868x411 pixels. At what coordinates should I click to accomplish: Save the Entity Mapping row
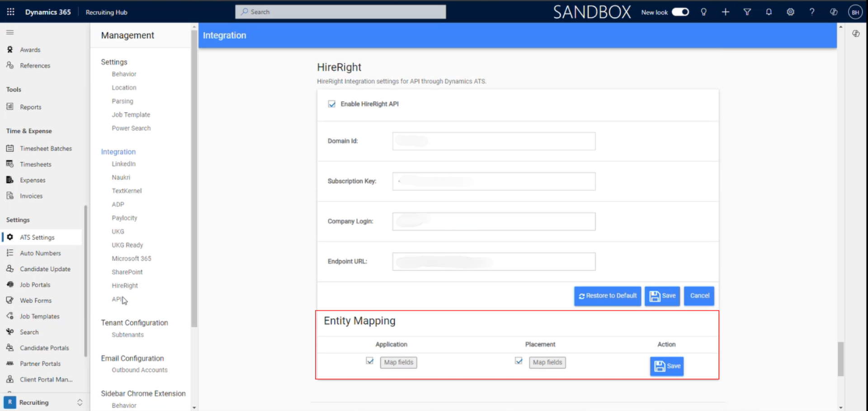[x=667, y=366]
